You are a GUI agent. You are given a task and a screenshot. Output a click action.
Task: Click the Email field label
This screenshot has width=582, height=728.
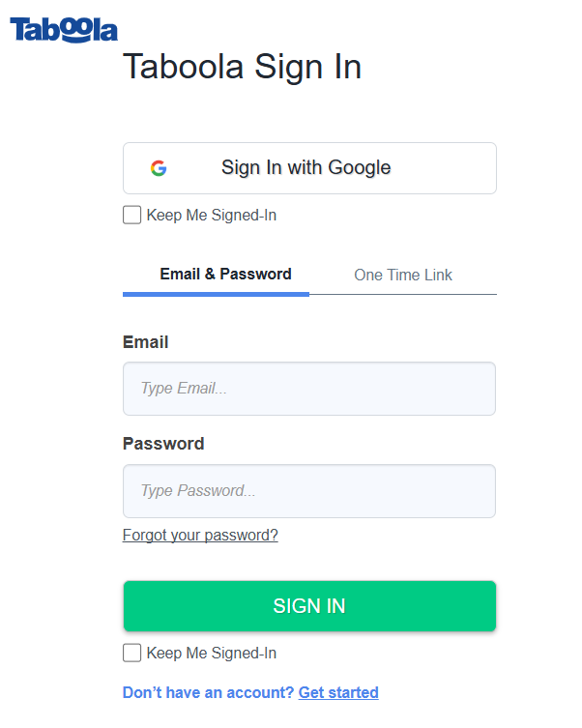(146, 341)
